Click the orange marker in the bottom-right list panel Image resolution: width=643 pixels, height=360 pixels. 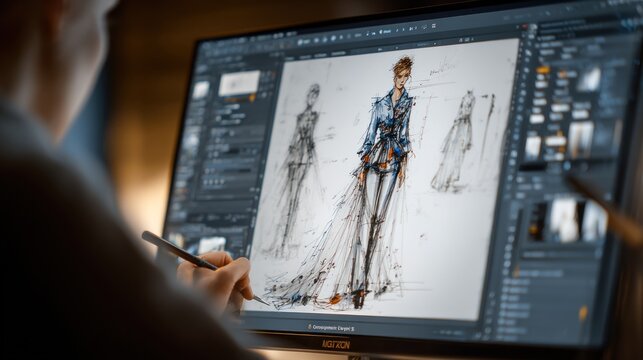(x=583, y=313)
